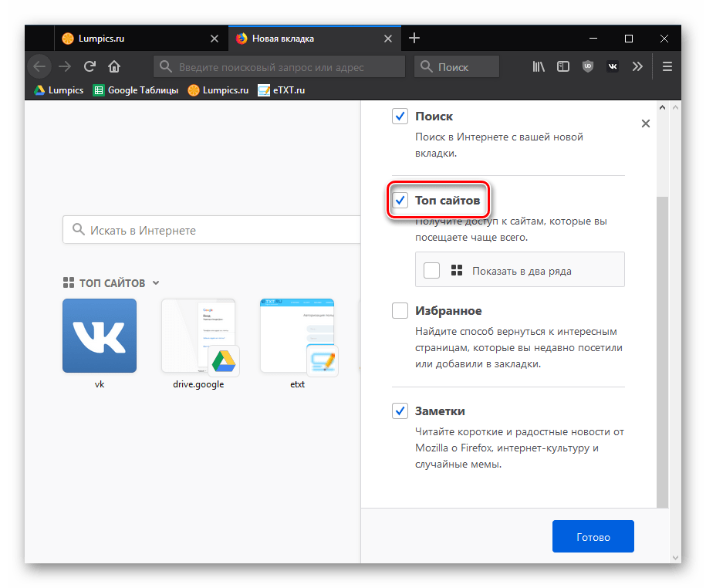Open the Google Таблицы bookmark
706x588 pixels.
(x=136, y=90)
